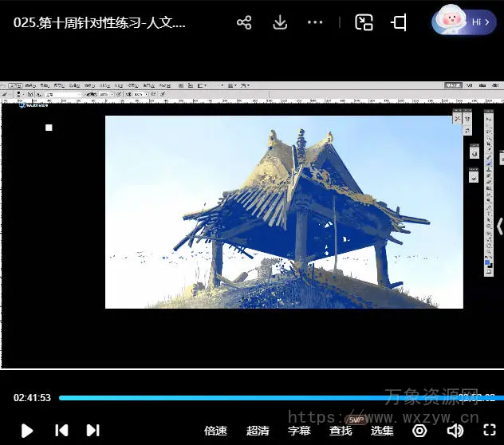Click the 查找 search button
The height and width of the screenshot is (445, 504).
coord(341,431)
